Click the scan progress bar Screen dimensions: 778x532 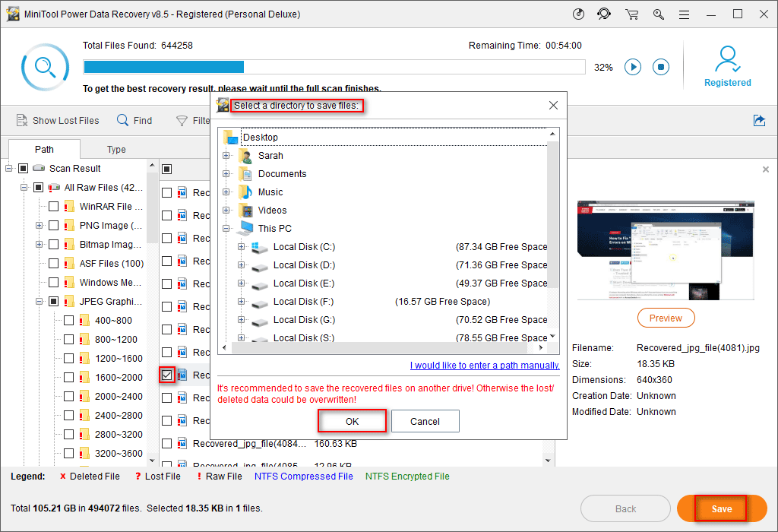(x=334, y=67)
